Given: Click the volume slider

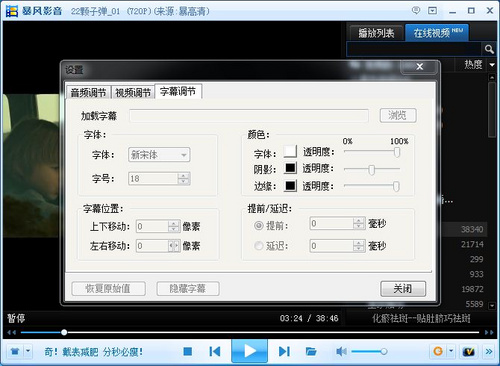Looking at the screenshot, I should point(369,351).
